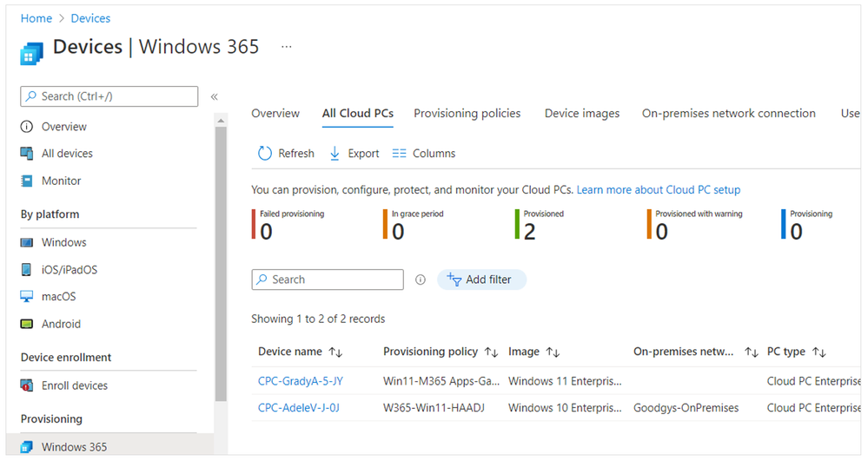This screenshot has width=868, height=461.
Task: Click the Export button label
Action: coord(363,154)
